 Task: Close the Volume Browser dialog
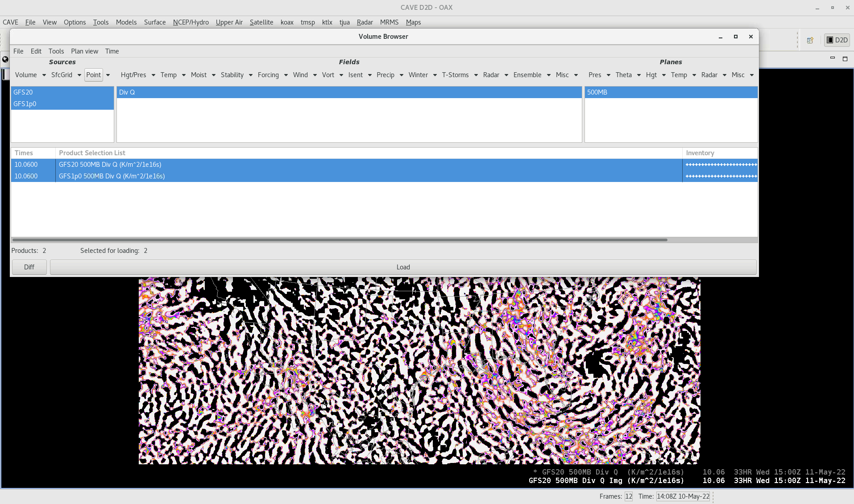click(x=751, y=37)
